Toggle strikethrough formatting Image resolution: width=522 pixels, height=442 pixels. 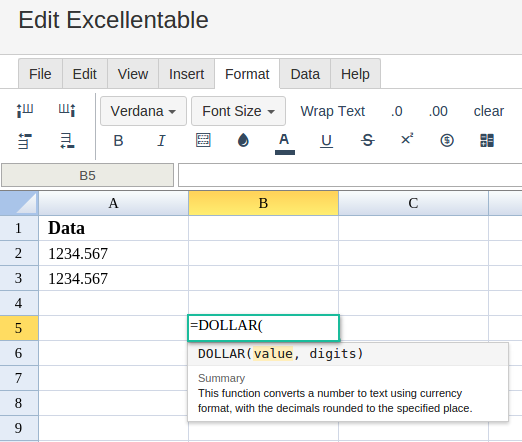tap(368, 140)
